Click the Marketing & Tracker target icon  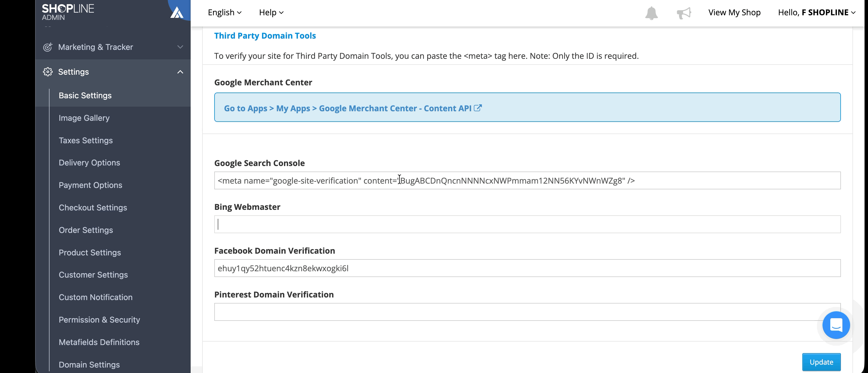coord(48,47)
